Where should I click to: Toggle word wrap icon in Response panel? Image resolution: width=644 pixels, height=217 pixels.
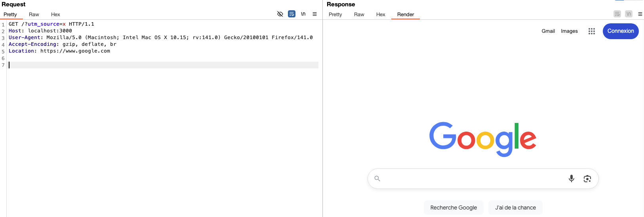pyautogui.click(x=617, y=14)
